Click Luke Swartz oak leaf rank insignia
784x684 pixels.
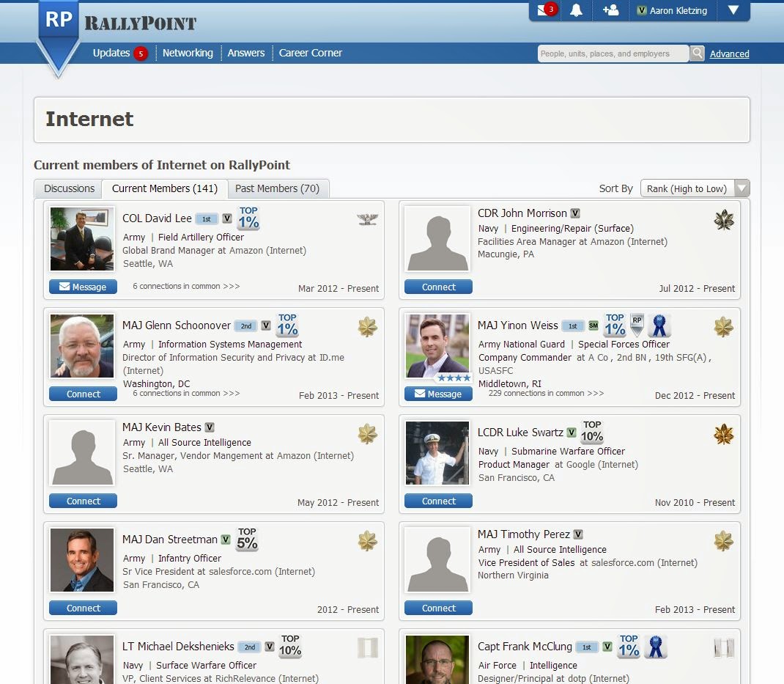pyautogui.click(x=723, y=434)
